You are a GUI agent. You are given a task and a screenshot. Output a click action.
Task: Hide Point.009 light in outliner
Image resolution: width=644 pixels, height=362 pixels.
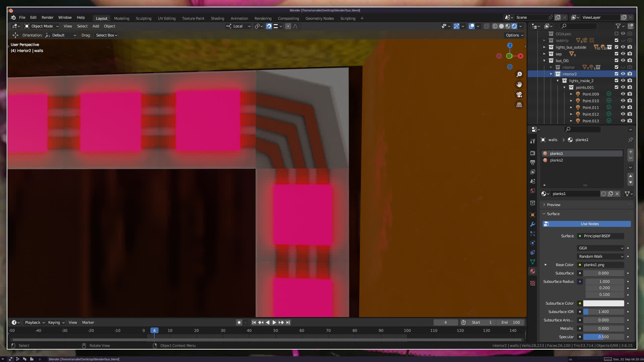623,94
